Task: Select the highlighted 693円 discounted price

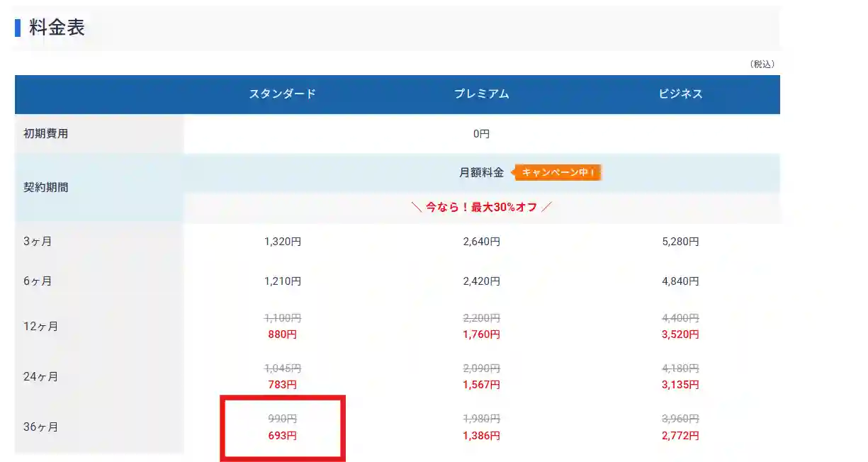Action: point(283,436)
